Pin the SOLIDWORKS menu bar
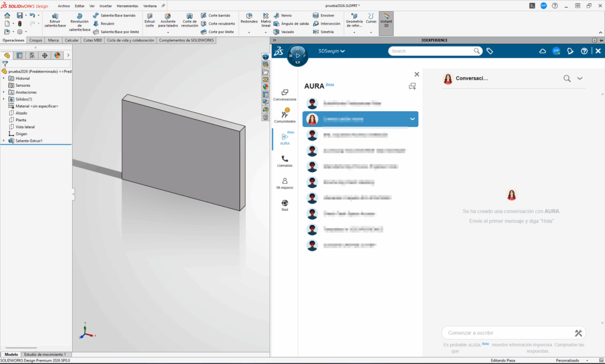Viewport: 605px width, 364px height. tap(163, 5)
